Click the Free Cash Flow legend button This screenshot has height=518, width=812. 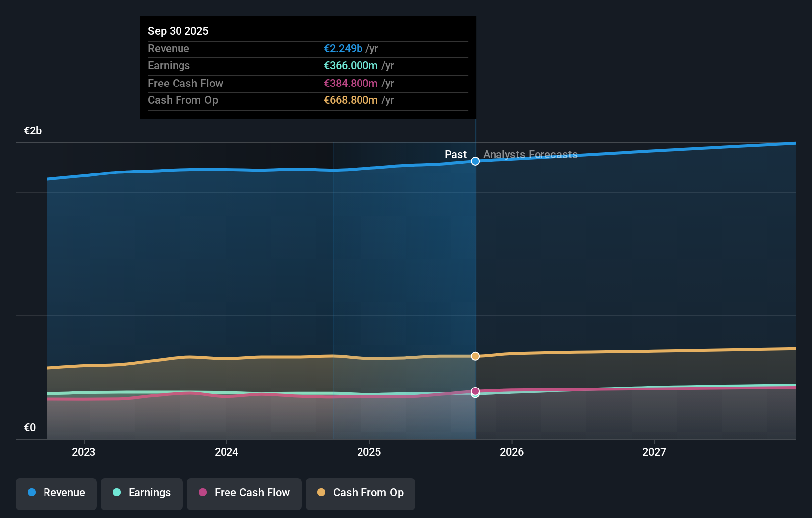coord(244,494)
